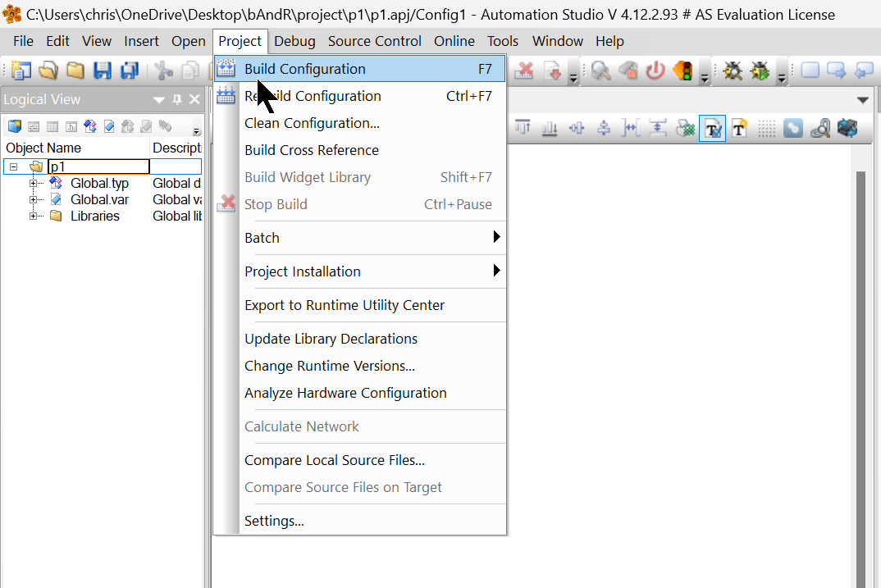Click the next window arrow icon
881x588 pixels.
837,71
